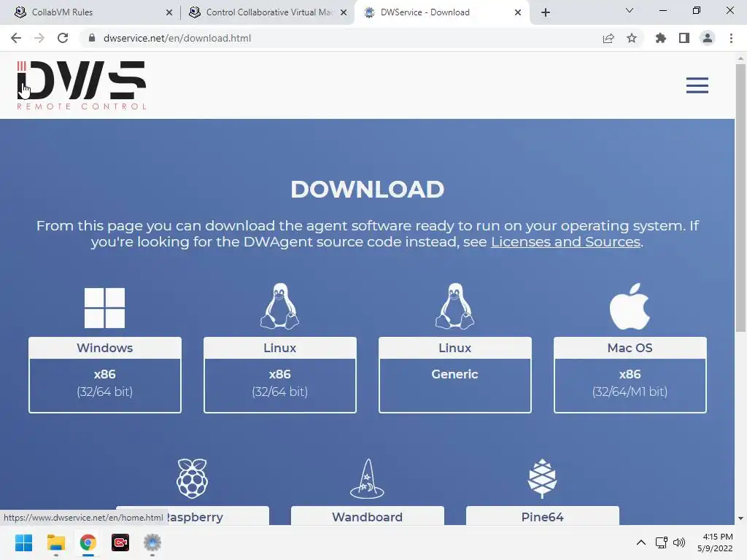This screenshot has width=747, height=560.
Task: Toggle the Chrome side panel
Action: (x=684, y=38)
